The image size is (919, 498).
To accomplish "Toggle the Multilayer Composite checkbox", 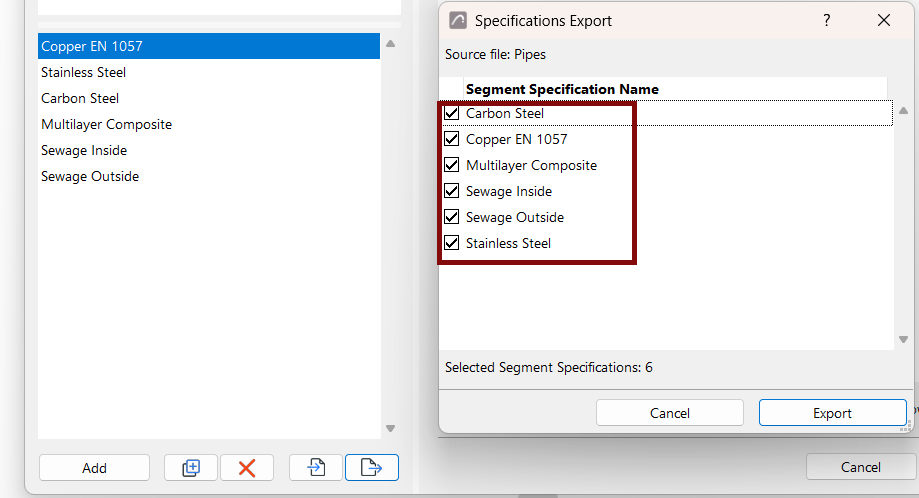I will (451, 165).
